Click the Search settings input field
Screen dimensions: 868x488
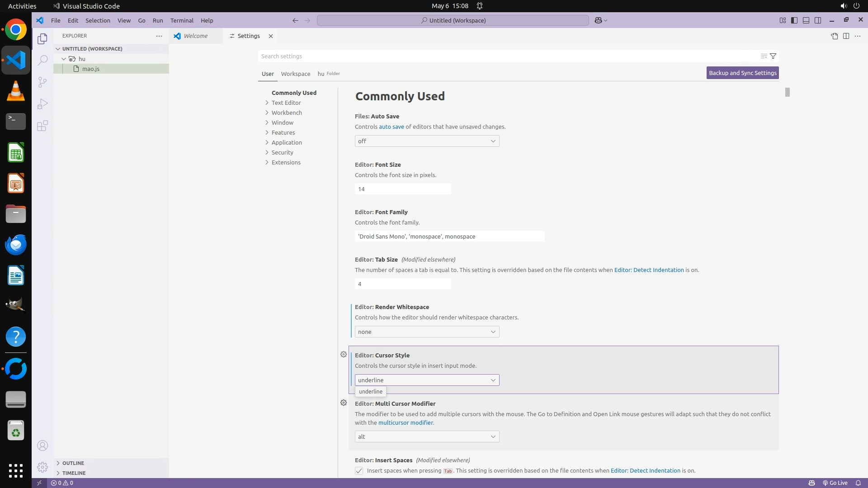click(506, 56)
